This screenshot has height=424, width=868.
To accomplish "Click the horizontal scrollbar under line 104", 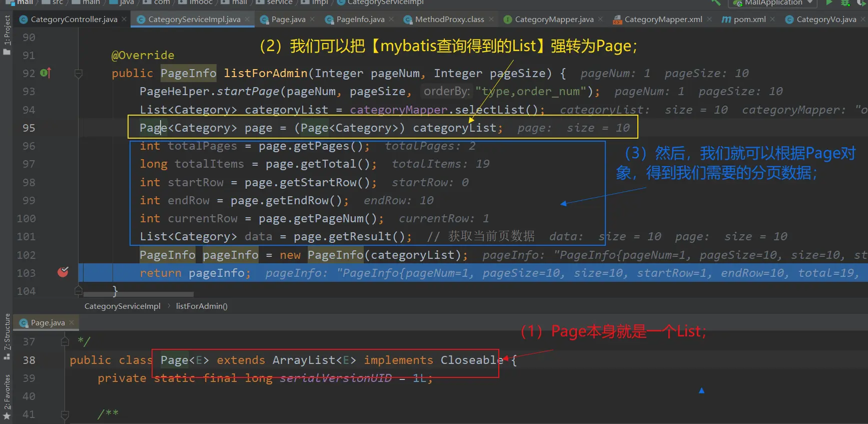I will 138,294.
